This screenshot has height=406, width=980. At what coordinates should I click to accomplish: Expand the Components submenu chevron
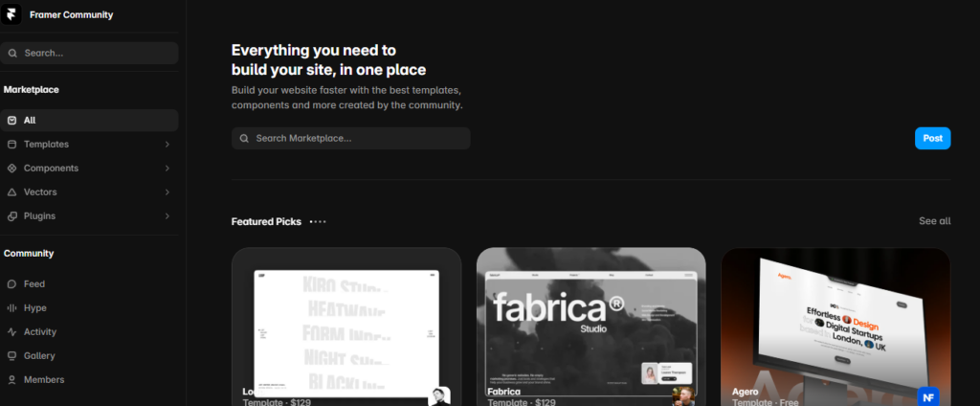coord(167,169)
